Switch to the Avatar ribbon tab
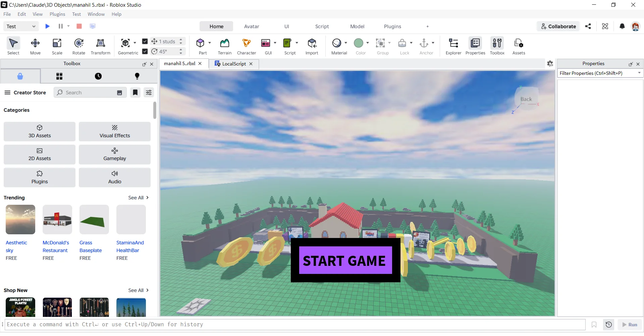644x336 pixels. tap(252, 26)
